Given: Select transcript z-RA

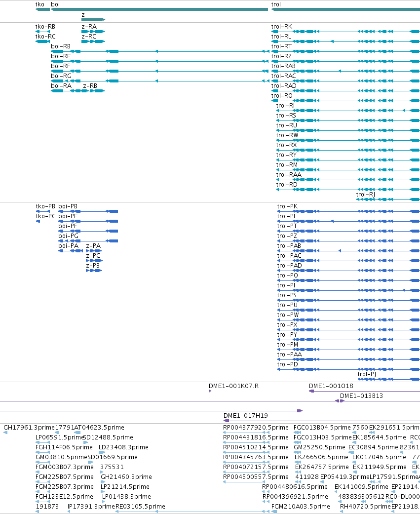Looking at the screenshot, I should point(89,27).
